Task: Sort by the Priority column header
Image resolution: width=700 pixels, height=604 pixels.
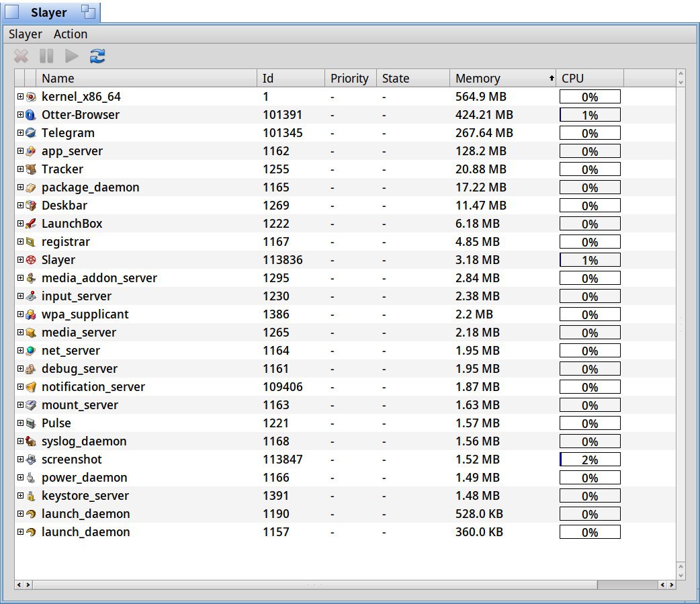Action: click(351, 79)
